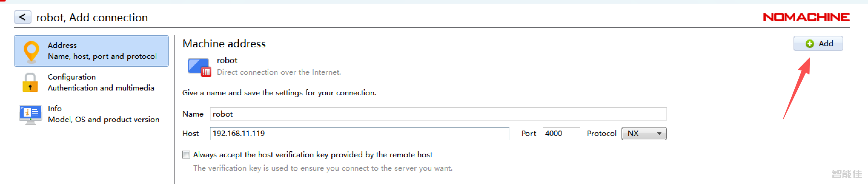Viewport: 868px width, 184px height.
Task: Click the green plus icon on Add
Action: coord(809,43)
